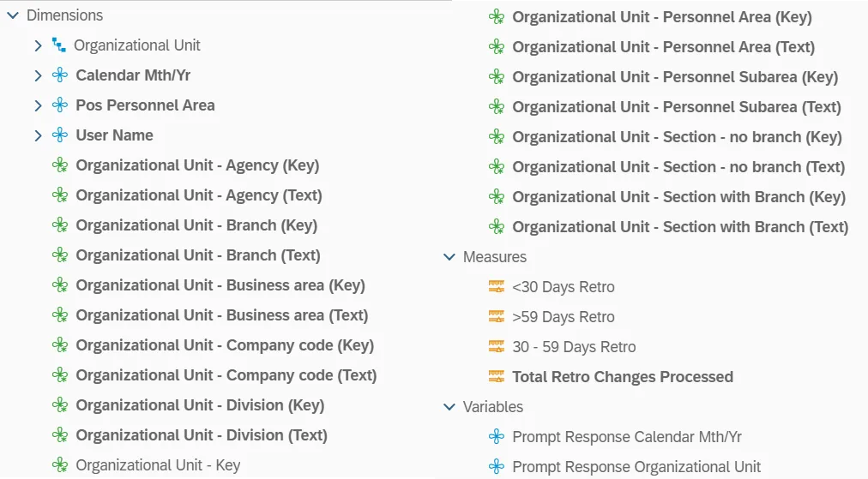Collapse the Measures section
Image resolution: width=868 pixels, height=479 pixels.
[449, 257]
